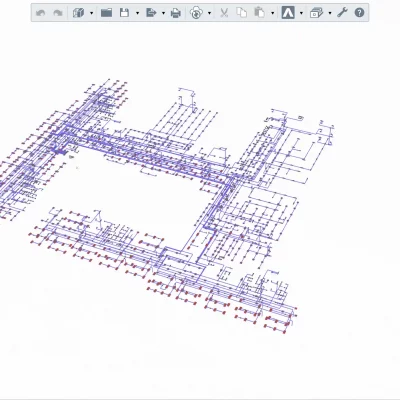Click the Export document arrow icon
The height and width of the screenshot is (400, 400).
tap(151, 13)
